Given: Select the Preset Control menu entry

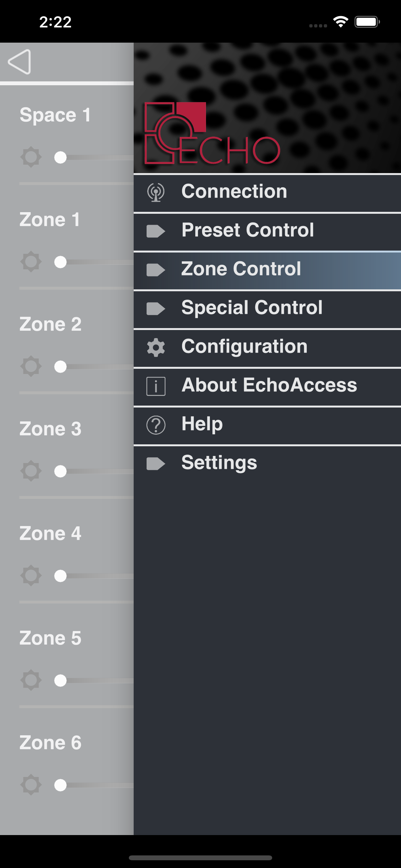Looking at the screenshot, I should 248,231.
